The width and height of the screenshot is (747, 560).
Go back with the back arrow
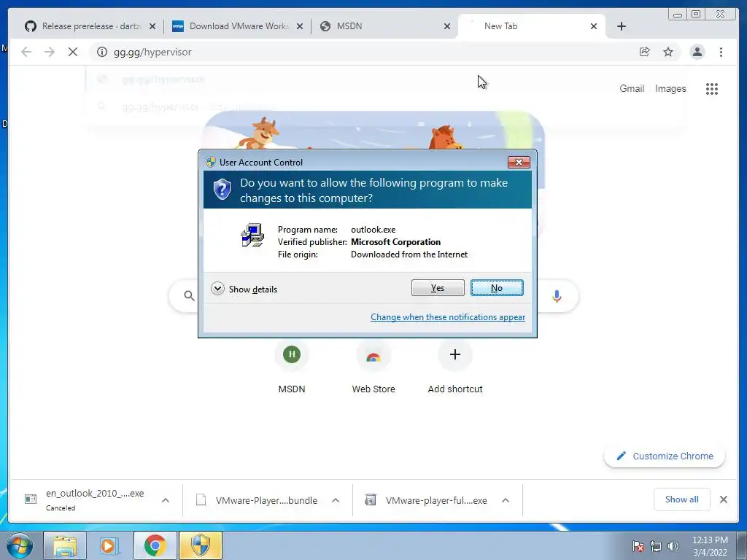[x=26, y=52]
